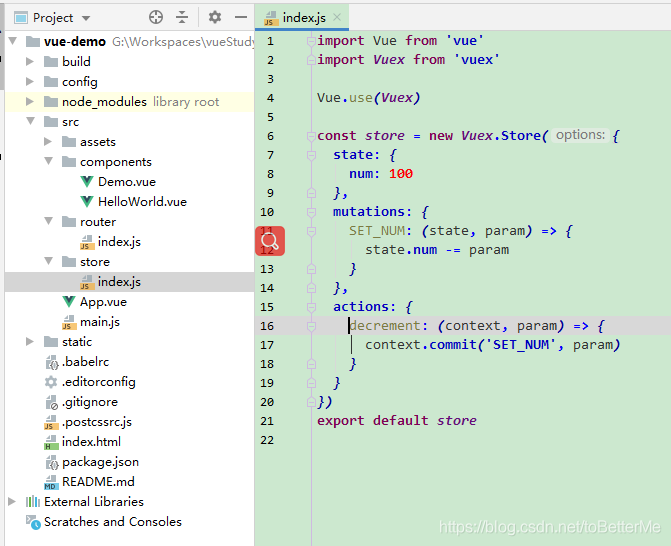Click 'SET_NUM' string on line 17
Viewport: 671px width, 546px height.
point(521,344)
